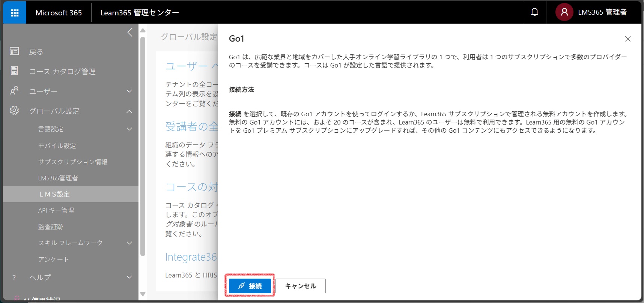Click the 接続 connect button

click(x=250, y=286)
